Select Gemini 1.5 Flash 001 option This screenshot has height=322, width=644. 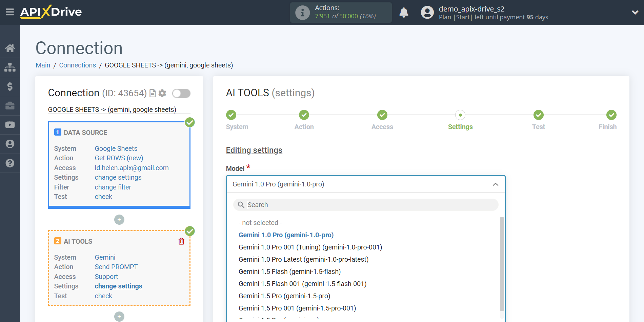click(x=303, y=284)
